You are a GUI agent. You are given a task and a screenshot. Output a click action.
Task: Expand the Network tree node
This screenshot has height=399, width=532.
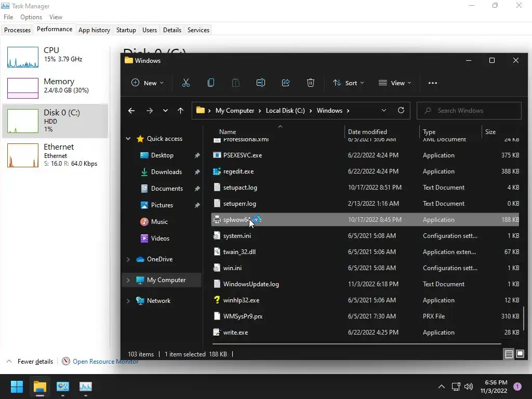tap(128, 301)
